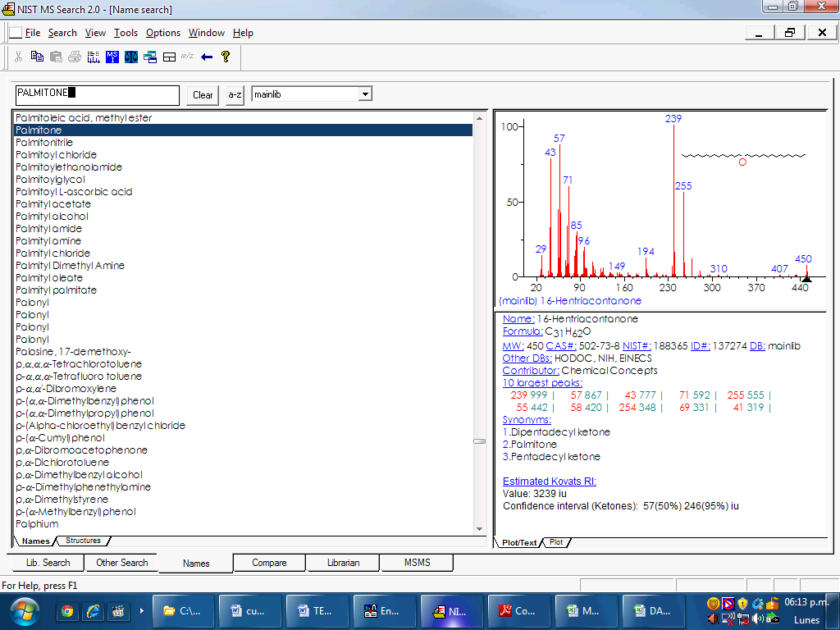The width and height of the screenshot is (840, 630).
Task: Switch to the Other Search tab
Action: (121, 563)
